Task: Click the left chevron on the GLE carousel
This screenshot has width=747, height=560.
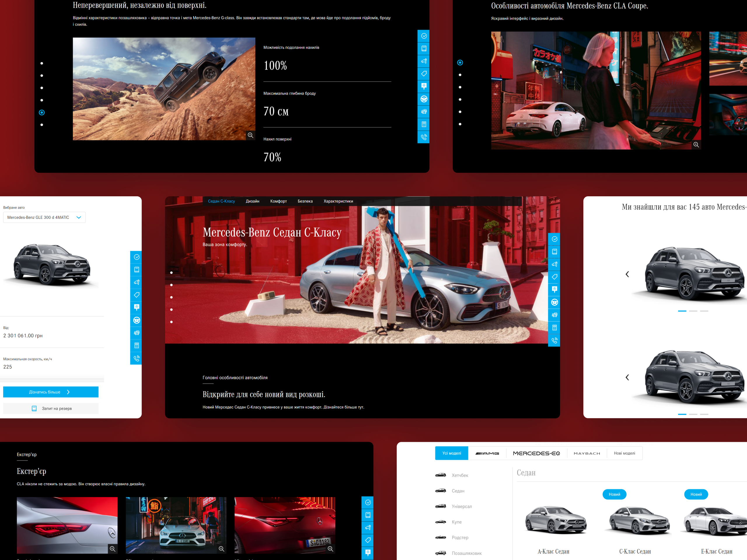Action: click(627, 274)
